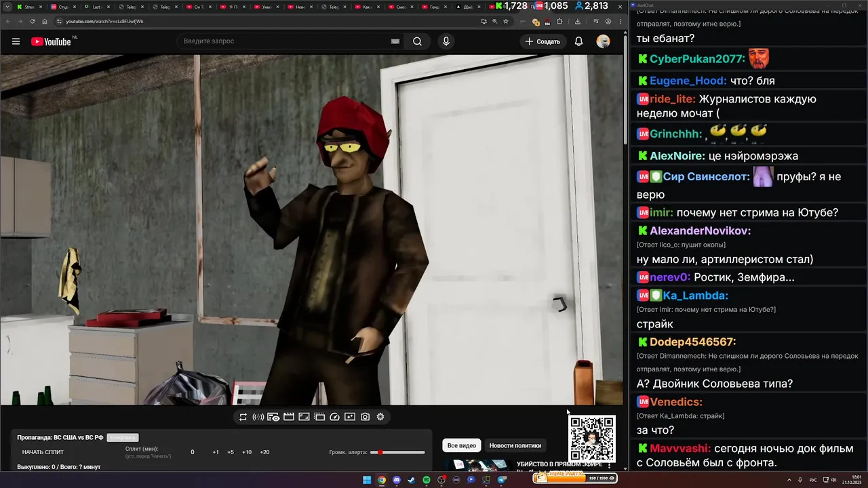Open the account avatar menu

[603, 41]
